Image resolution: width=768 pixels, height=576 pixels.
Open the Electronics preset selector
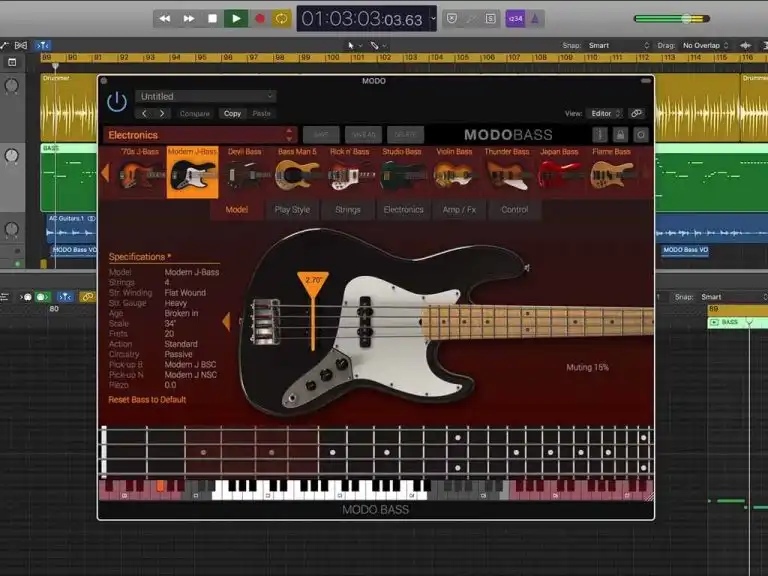tap(200, 135)
